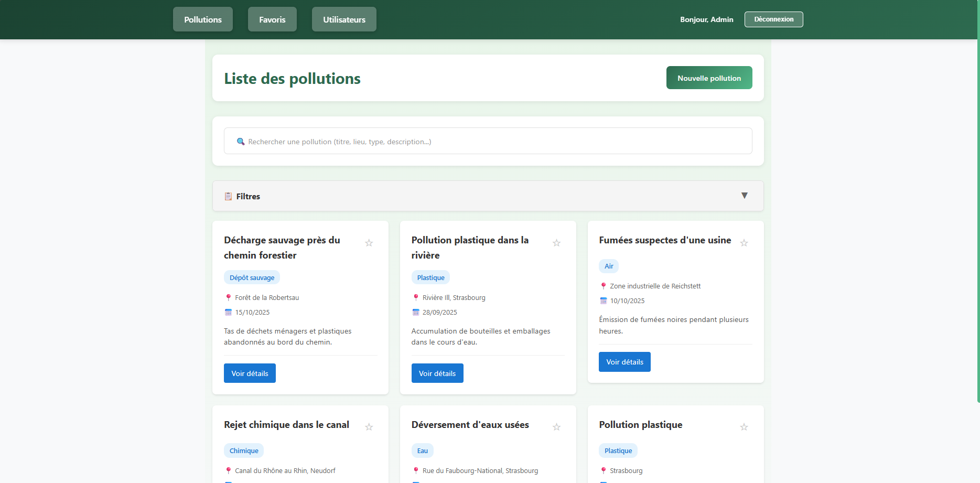Click the pin icon beside Forêt de la Robertsau

click(x=228, y=297)
